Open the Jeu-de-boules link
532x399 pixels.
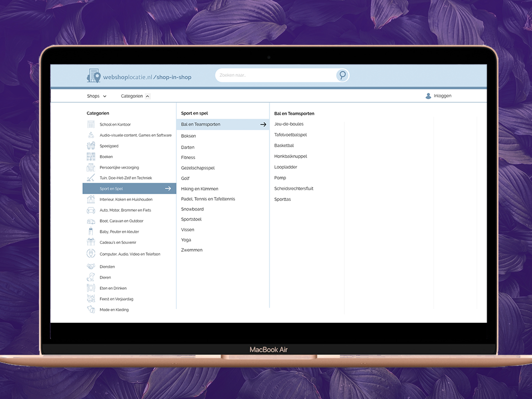click(289, 124)
